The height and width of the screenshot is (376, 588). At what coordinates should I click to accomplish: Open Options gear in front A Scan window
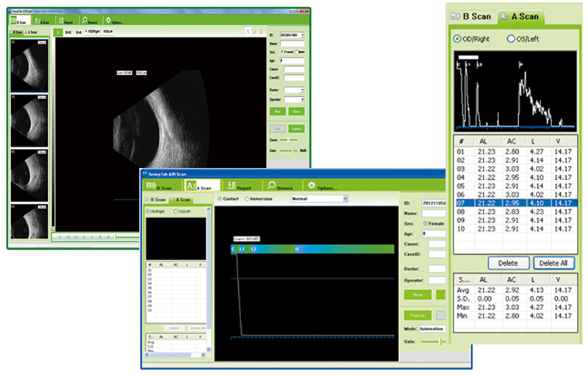tap(312, 185)
